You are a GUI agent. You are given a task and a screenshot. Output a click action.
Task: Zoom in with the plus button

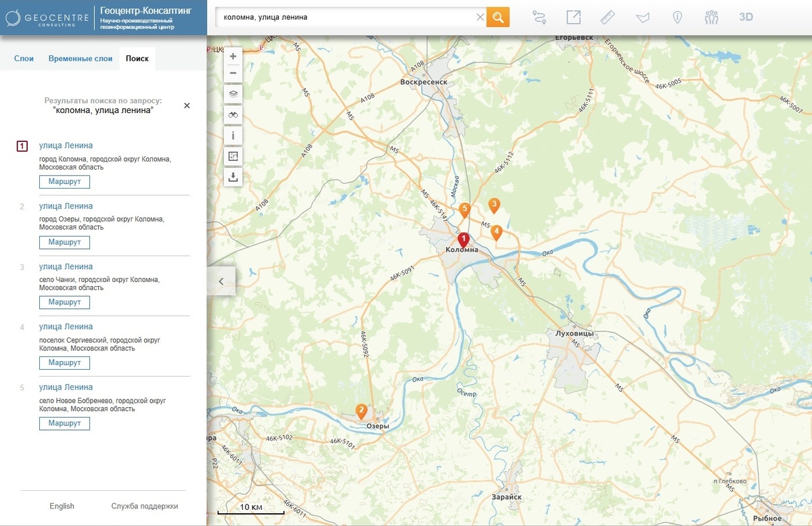pos(233,56)
